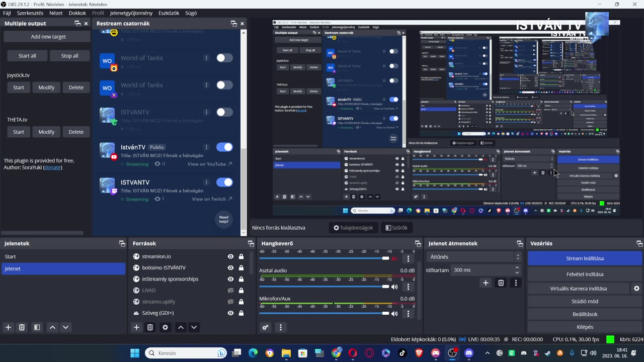
Task: Click the Időtartam 300 ms field
Action: coord(487,270)
